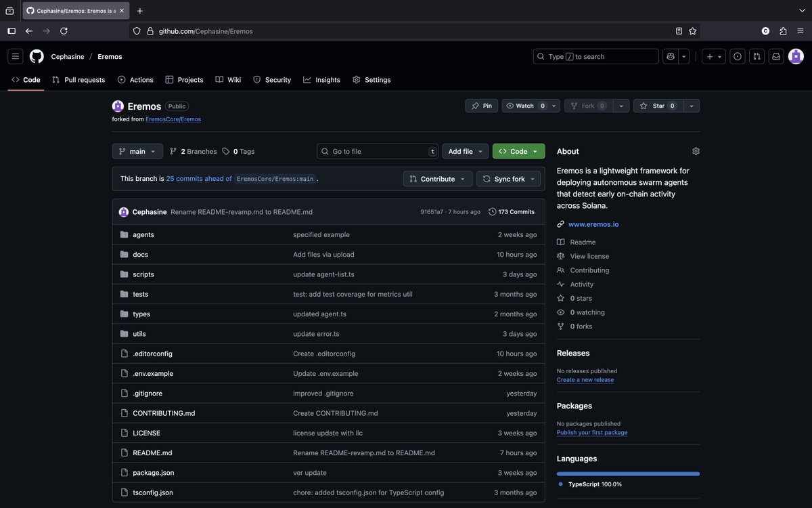This screenshot has height=508, width=812.
Task: Close the Cephasine/Eremos browser tab
Action: pos(122,11)
